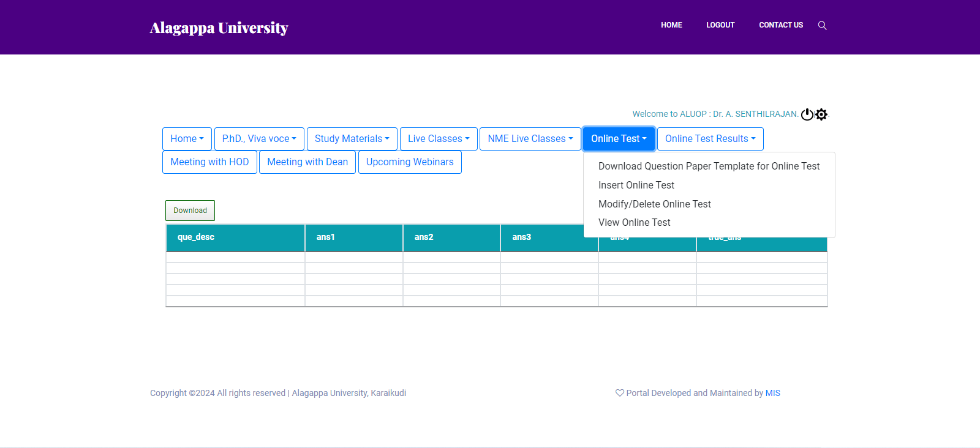This screenshot has width=980, height=448.
Task: Expand Study Materials dropdown
Action: point(352,139)
